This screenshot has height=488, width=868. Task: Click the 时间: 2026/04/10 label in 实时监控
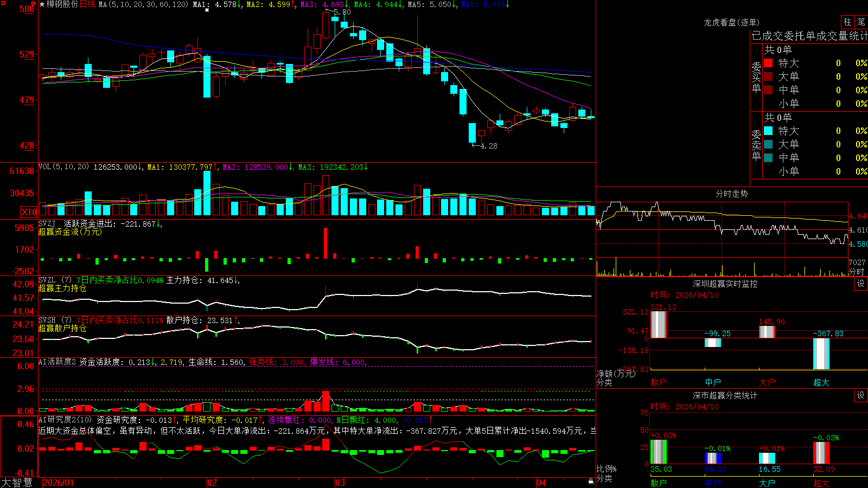click(x=685, y=295)
